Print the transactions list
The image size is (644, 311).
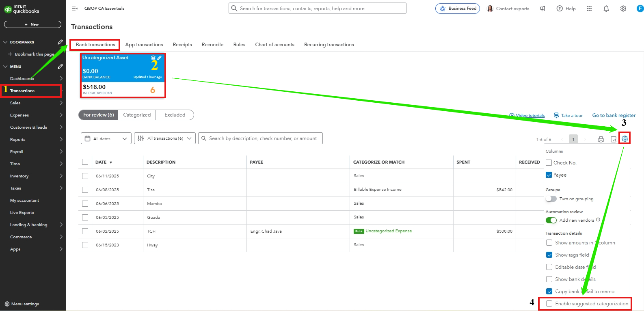point(601,139)
